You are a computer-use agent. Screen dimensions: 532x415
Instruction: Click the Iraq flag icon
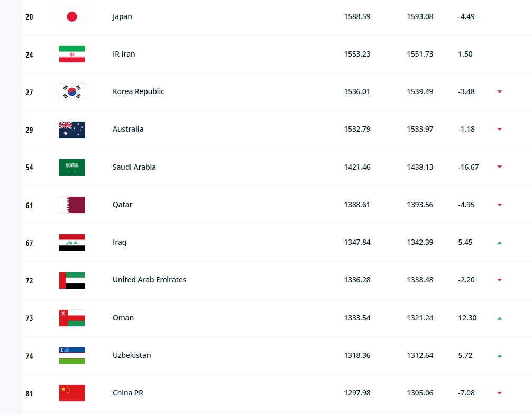pyautogui.click(x=72, y=242)
